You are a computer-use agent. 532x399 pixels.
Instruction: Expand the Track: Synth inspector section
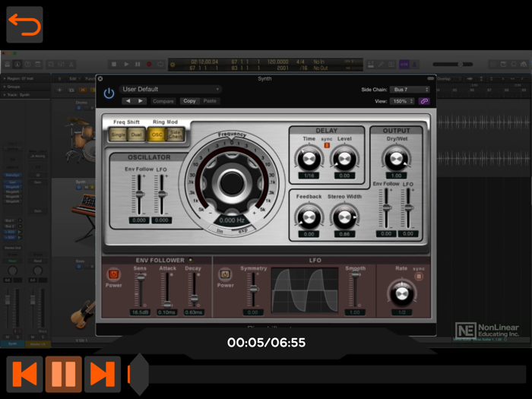click(x=5, y=95)
